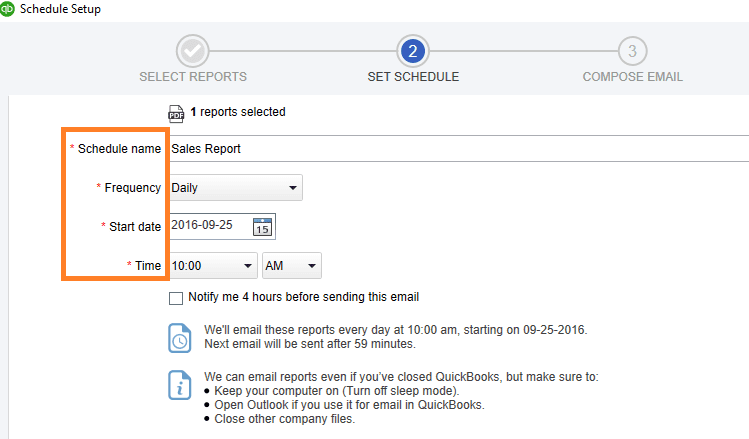Click the PDF reports selected icon
The height and width of the screenshot is (439, 749).
(176, 114)
